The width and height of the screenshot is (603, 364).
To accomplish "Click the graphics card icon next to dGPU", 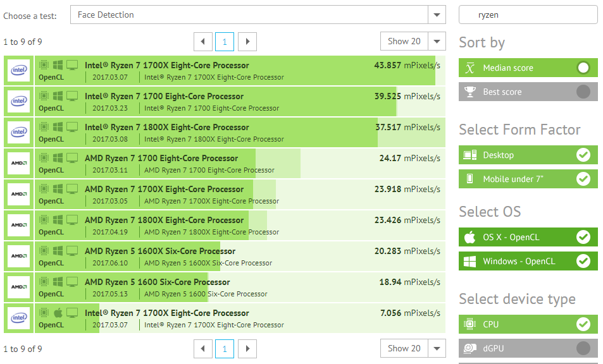I will pos(469,348).
